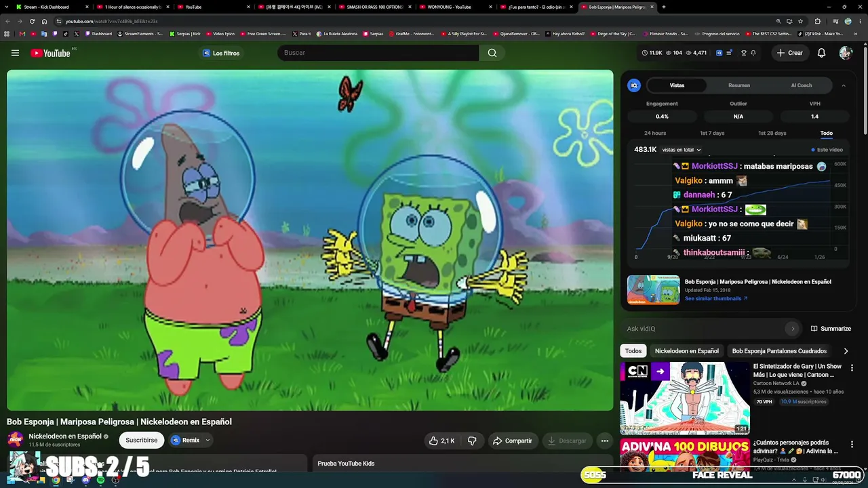Switch to the Vistas tab
The width and height of the screenshot is (868, 488).
[677, 85]
